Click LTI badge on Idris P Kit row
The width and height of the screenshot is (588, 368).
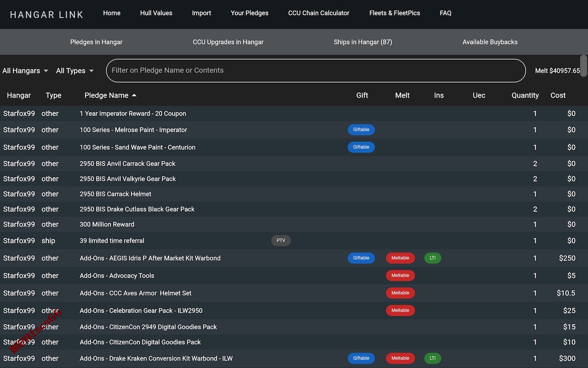coord(433,258)
